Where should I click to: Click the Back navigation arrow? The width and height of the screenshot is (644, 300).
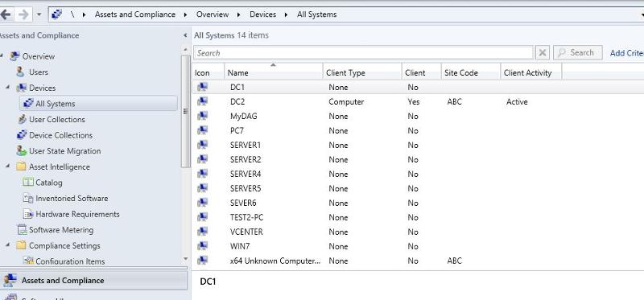[6, 14]
